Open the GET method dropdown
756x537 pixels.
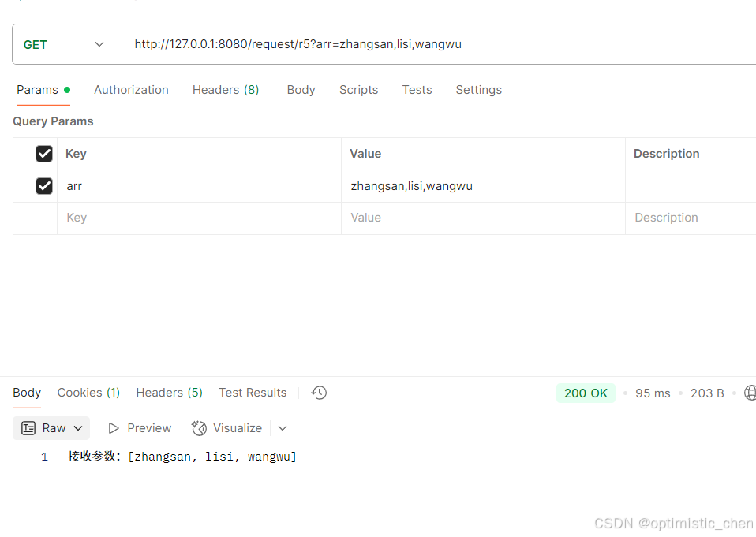(x=64, y=44)
